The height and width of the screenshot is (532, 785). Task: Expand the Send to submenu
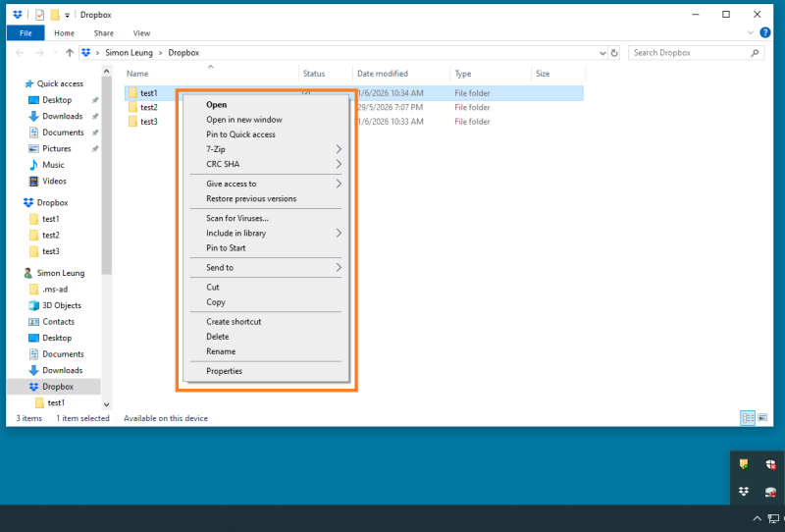266,268
